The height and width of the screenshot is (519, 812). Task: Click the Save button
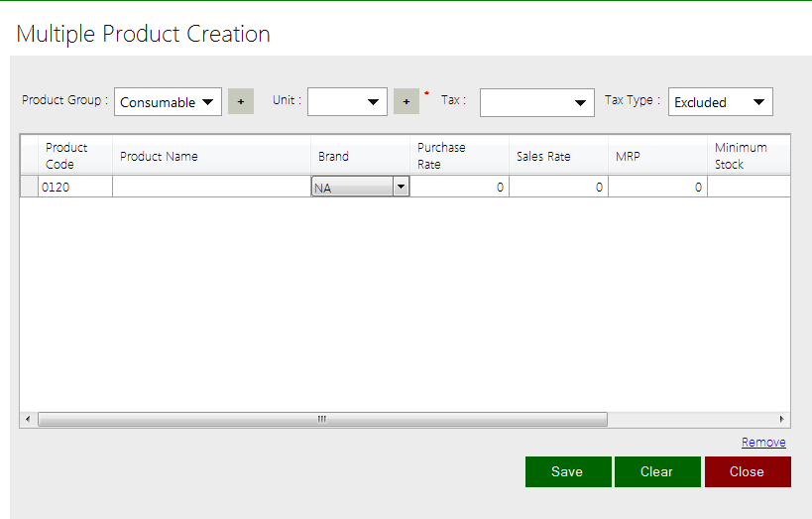pos(567,471)
